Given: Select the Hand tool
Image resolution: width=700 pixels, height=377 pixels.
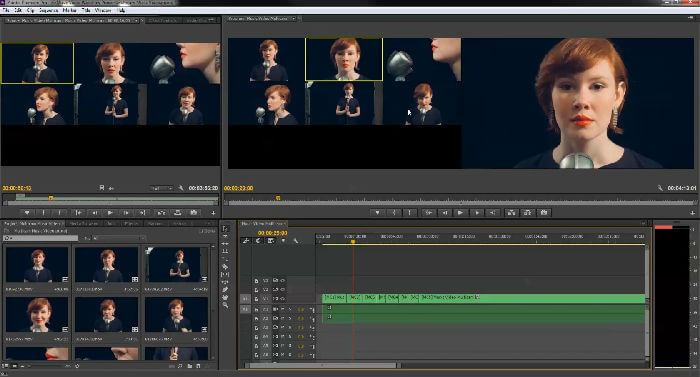Looking at the screenshot, I should pyautogui.click(x=225, y=297).
